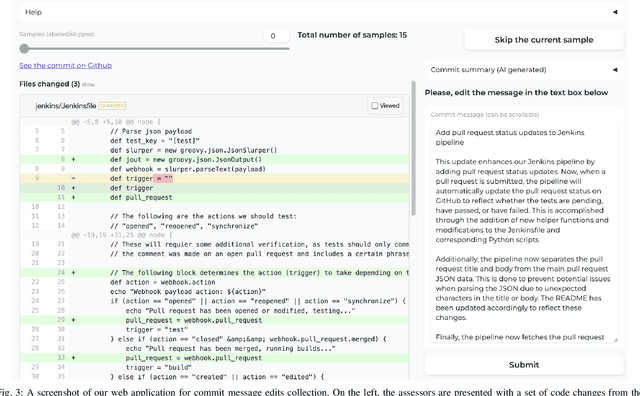Screen dimensions: 640x396
Task: Click the line def webhook = slurper.parseText(payload)
Action: (x=188, y=169)
